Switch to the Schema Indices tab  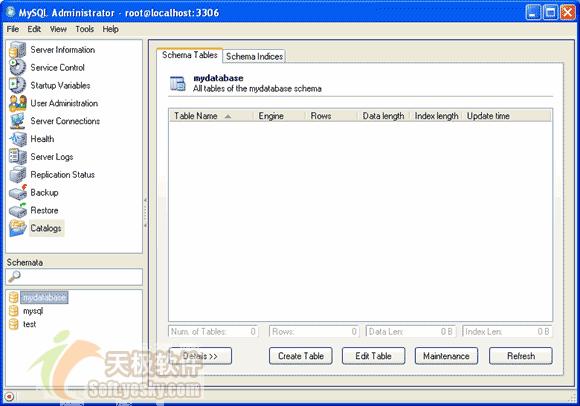tap(254, 56)
